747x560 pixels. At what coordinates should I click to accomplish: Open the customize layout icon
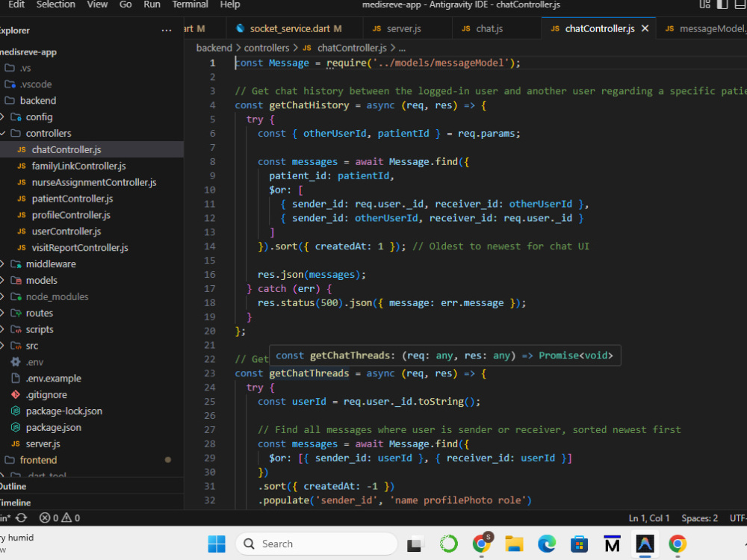[705, 4]
